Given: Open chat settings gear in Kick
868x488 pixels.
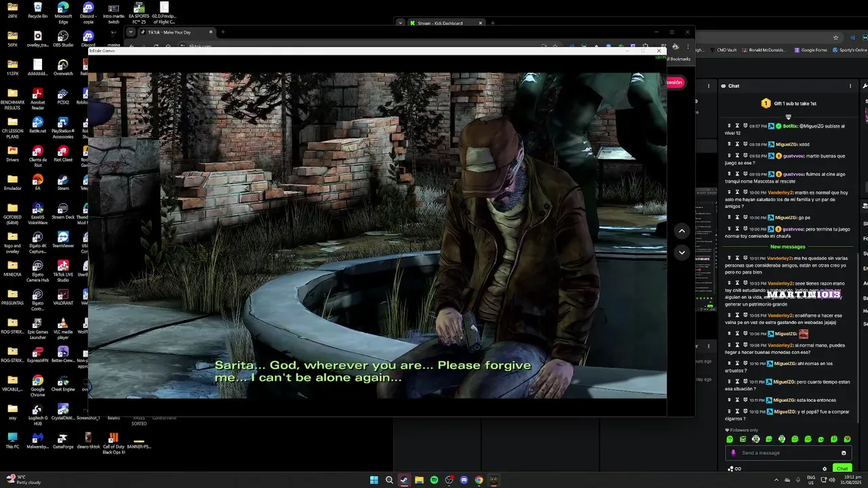Looking at the screenshot, I should click(825, 468).
